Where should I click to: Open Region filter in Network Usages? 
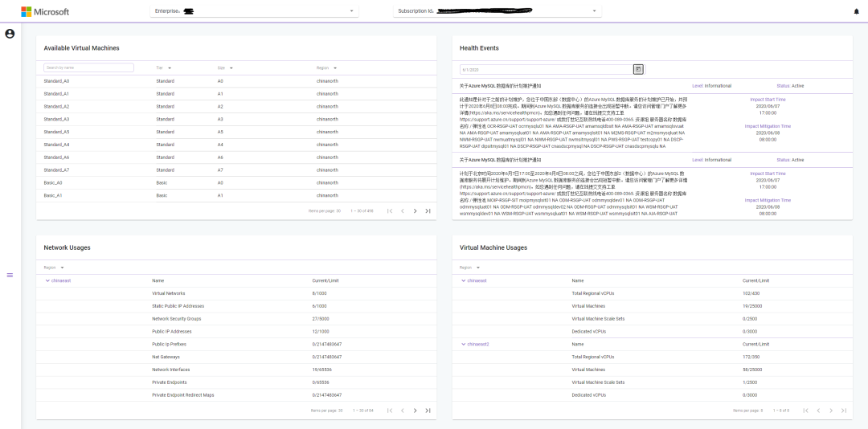pyautogui.click(x=54, y=268)
